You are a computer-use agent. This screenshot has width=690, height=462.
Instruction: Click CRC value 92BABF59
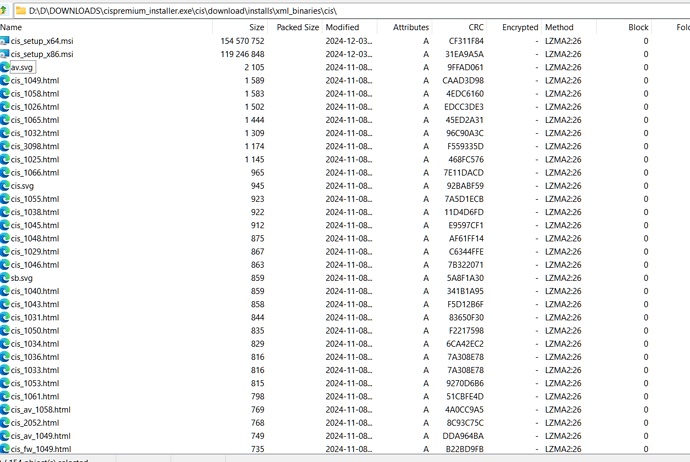pos(465,186)
